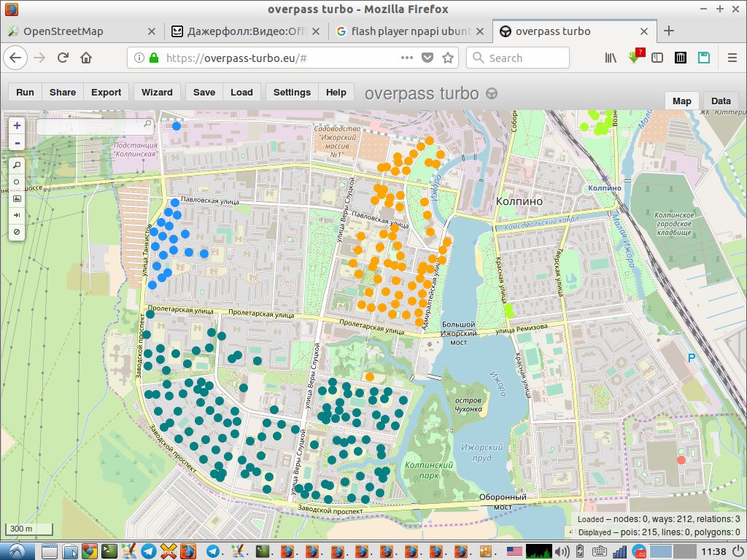
Task: Launch the query Wizard
Action: 157,93
